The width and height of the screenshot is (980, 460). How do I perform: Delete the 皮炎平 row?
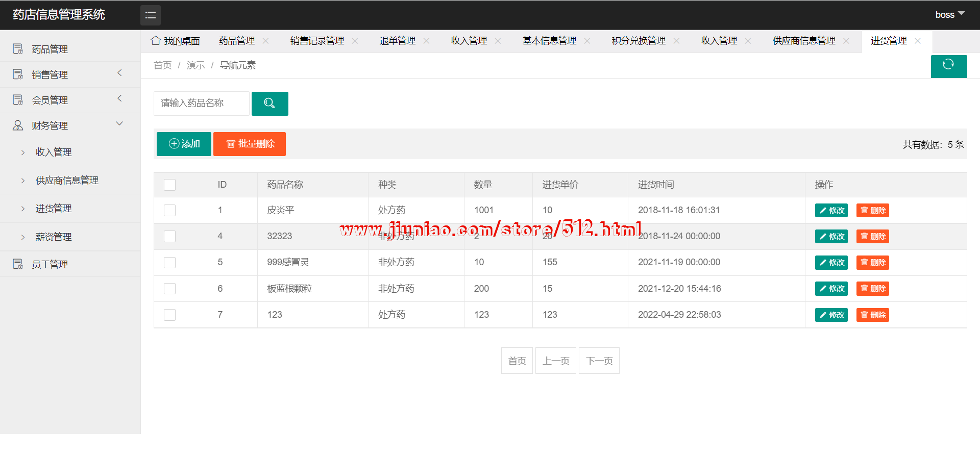point(872,210)
